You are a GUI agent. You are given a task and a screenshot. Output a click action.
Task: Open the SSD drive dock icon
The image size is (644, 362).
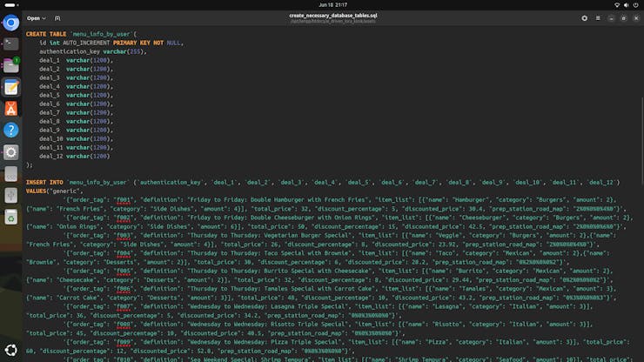[11, 174]
